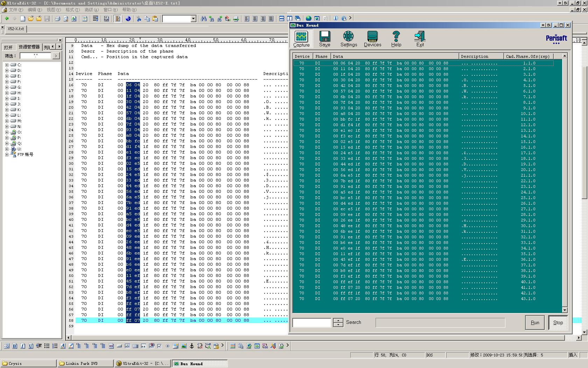Expand the C: drive tree node

click(7, 65)
